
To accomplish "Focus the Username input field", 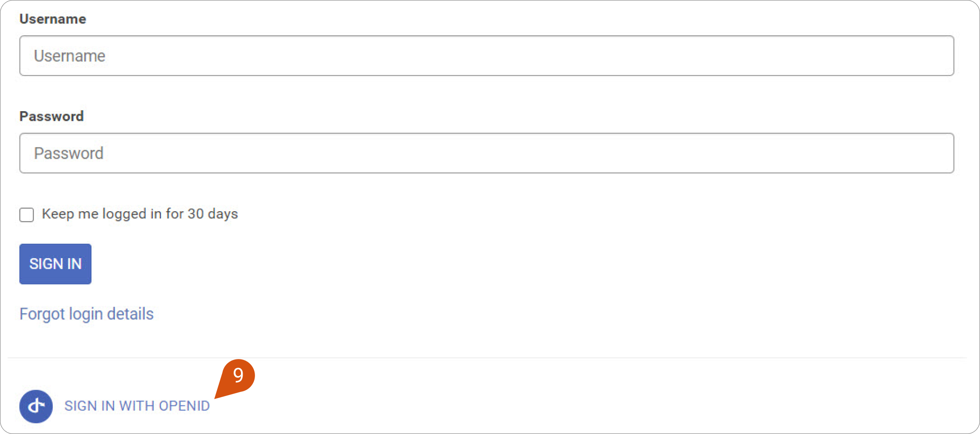I will [487, 56].
